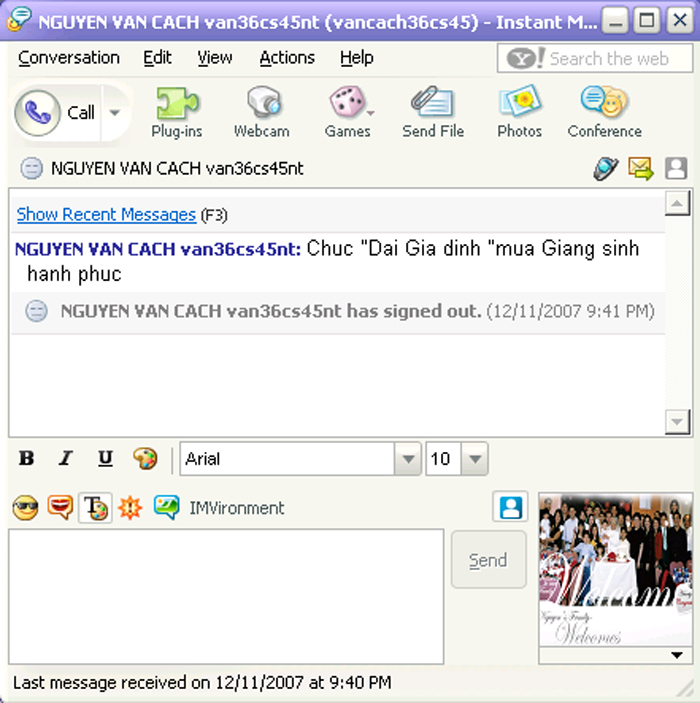Image resolution: width=700 pixels, height=703 pixels.
Task: Click the Send File paperclip icon
Action: pos(433,113)
